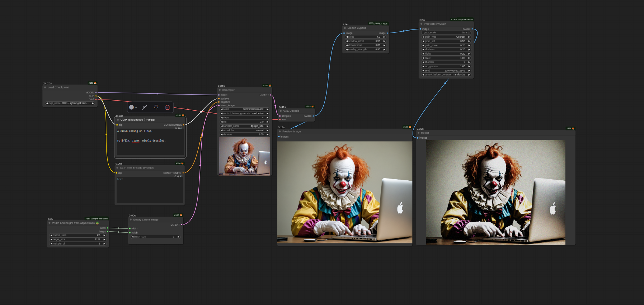The image size is (644, 305).
Task: Click the large clown image in Preview Image node
Action: click(345, 193)
